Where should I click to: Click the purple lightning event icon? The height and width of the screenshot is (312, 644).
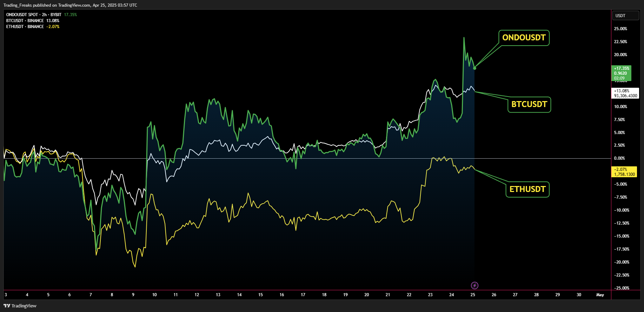(474, 285)
